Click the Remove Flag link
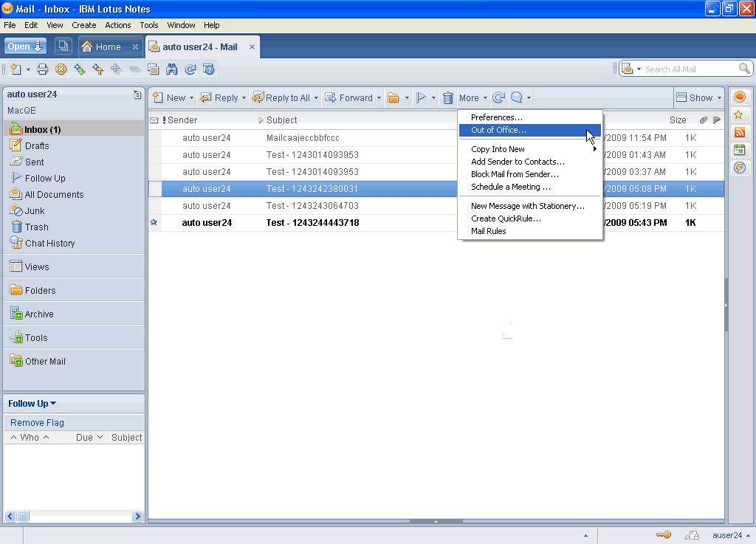 pyautogui.click(x=37, y=423)
